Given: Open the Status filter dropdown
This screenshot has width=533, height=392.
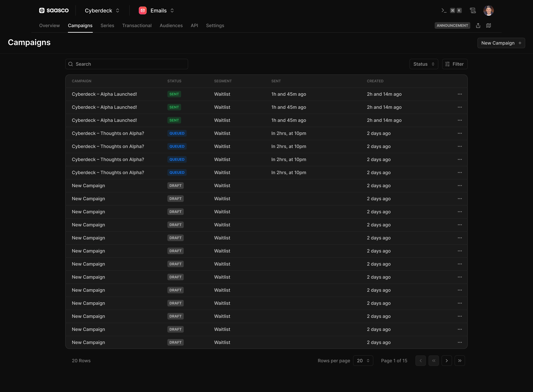Looking at the screenshot, I should click(424, 64).
